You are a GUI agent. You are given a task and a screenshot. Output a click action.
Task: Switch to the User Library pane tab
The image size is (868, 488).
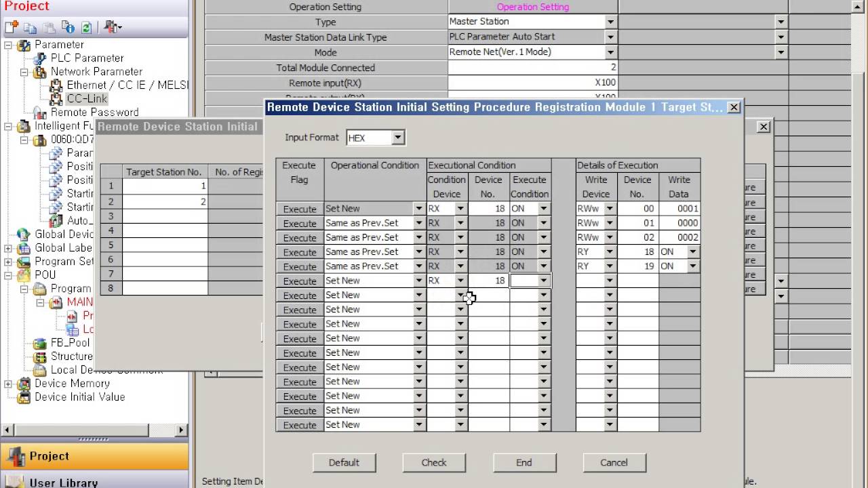94,481
